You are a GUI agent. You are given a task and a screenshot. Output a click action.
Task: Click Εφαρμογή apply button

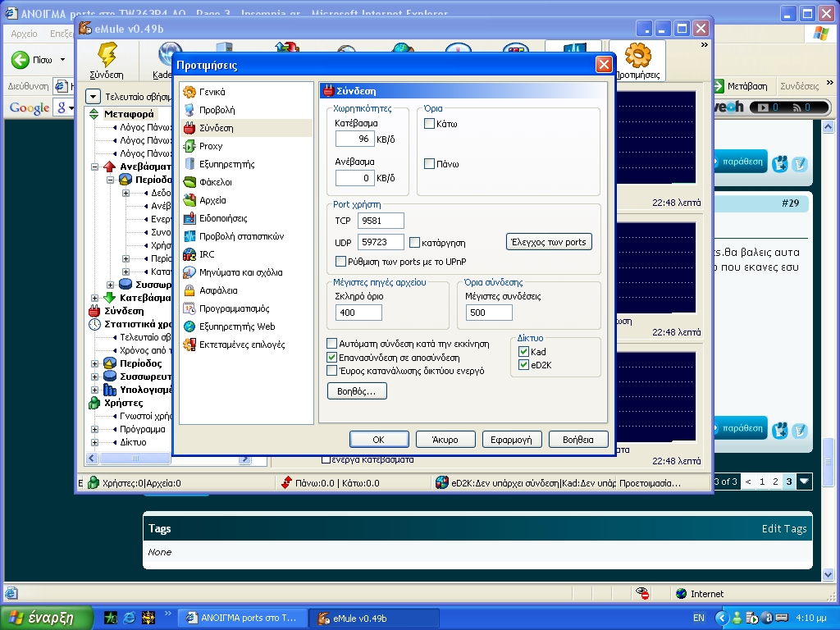(512, 440)
